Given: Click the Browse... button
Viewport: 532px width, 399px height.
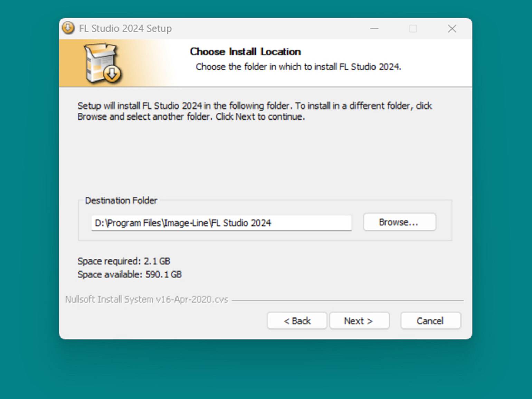Looking at the screenshot, I should 399,222.
